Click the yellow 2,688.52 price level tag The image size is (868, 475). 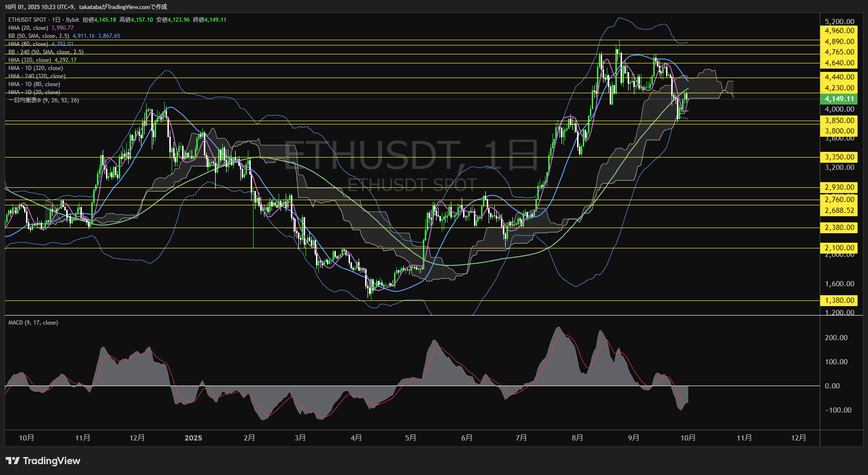[839, 211]
